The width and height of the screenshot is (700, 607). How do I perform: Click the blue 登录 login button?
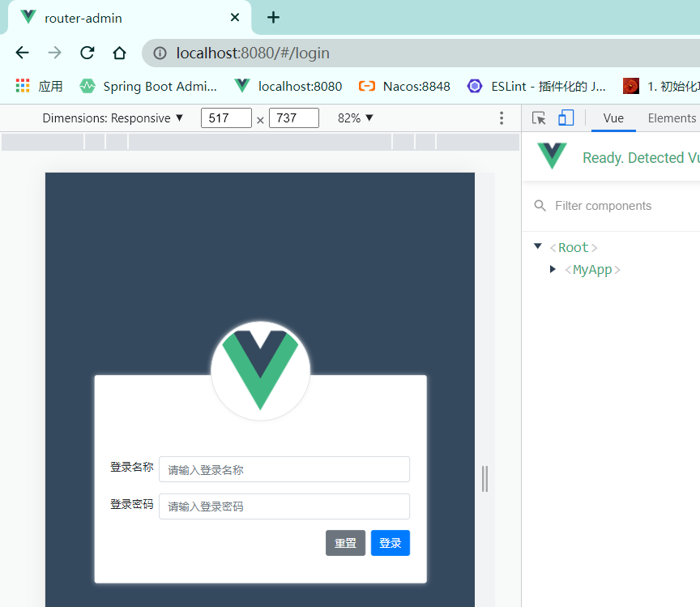coord(391,543)
